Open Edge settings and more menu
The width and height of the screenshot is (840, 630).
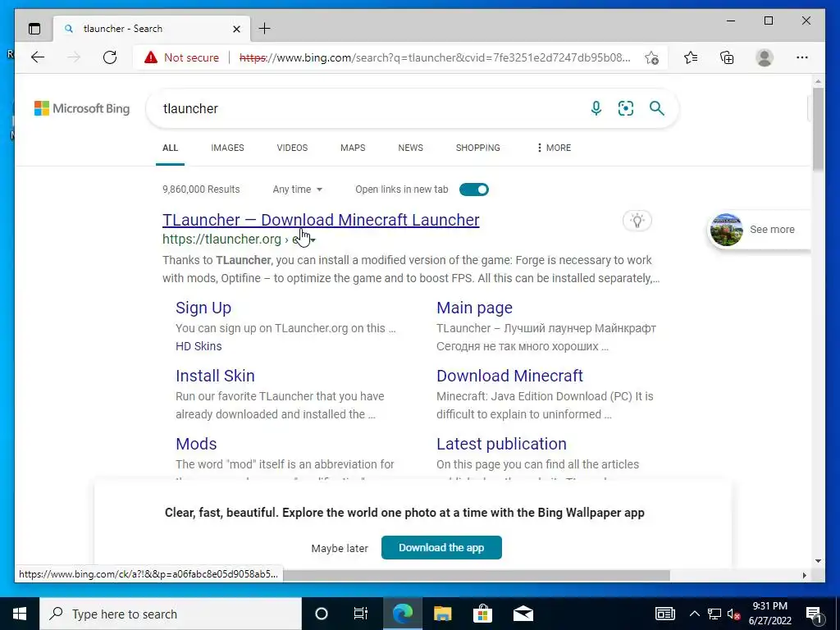(x=802, y=57)
